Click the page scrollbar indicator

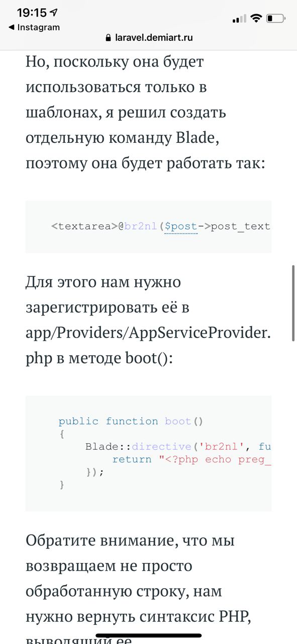(293, 303)
